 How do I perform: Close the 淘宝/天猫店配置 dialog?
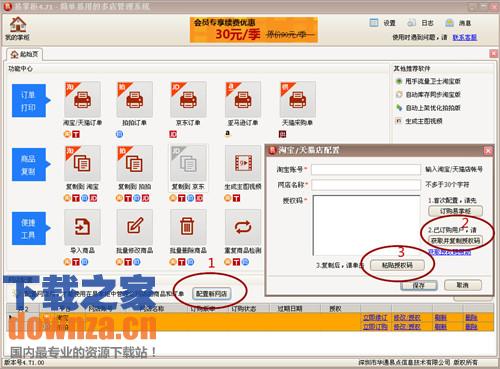point(488,151)
